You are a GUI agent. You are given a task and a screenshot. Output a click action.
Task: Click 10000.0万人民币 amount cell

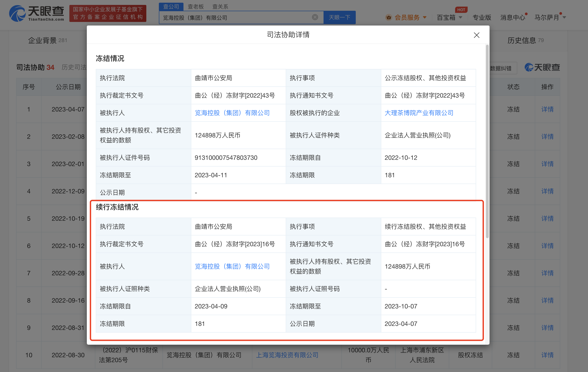click(368, 355)
